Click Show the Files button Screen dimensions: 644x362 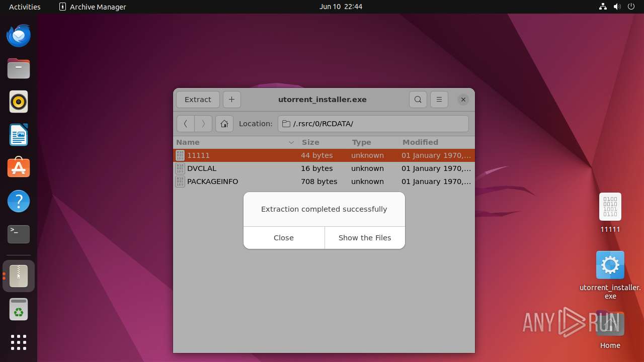[x=365, y=238]
